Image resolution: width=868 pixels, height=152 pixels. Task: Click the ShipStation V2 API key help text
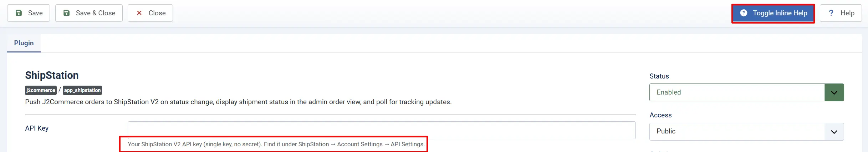(276, 145)
